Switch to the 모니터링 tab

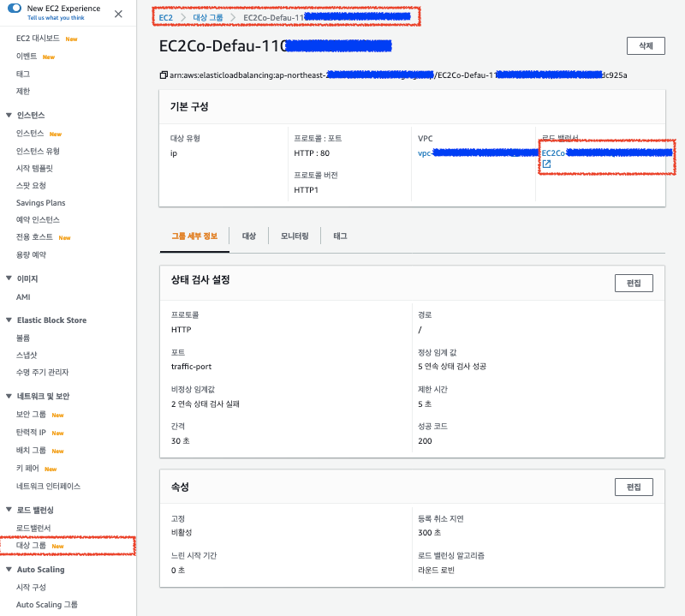coord(295,236)
